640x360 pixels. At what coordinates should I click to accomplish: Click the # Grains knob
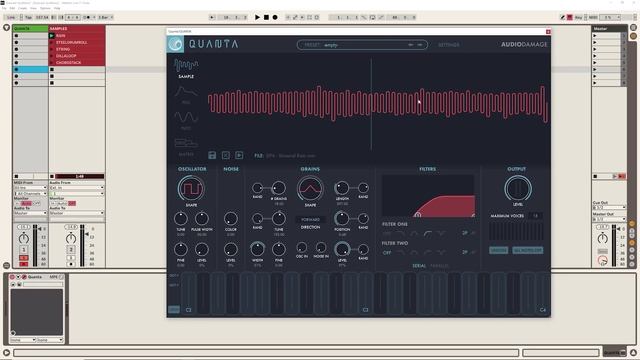[x=279, y=188]
